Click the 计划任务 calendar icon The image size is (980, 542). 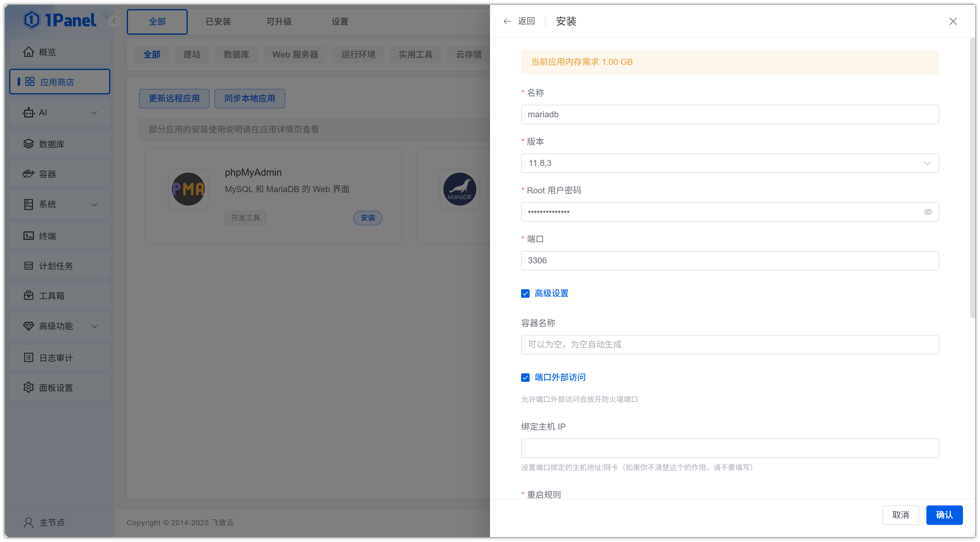(29, 266)
